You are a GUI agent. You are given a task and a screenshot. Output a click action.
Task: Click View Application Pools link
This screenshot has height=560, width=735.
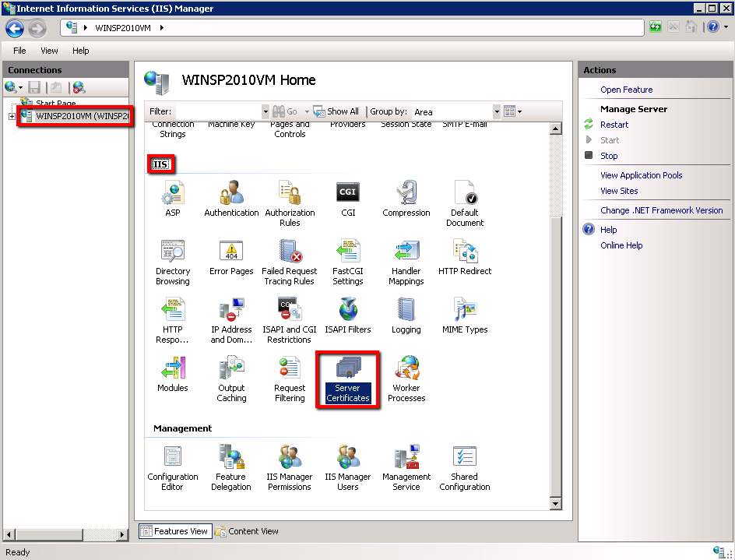click(x=641, y=175)
